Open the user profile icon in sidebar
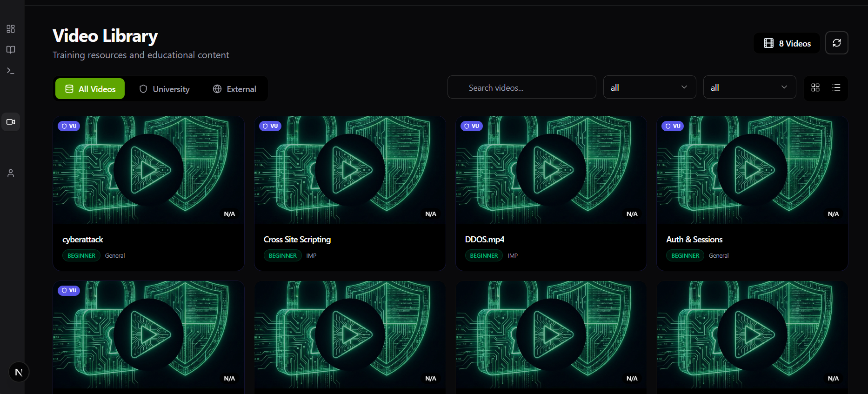Viewport: 868px width, 394px height. 11,173
